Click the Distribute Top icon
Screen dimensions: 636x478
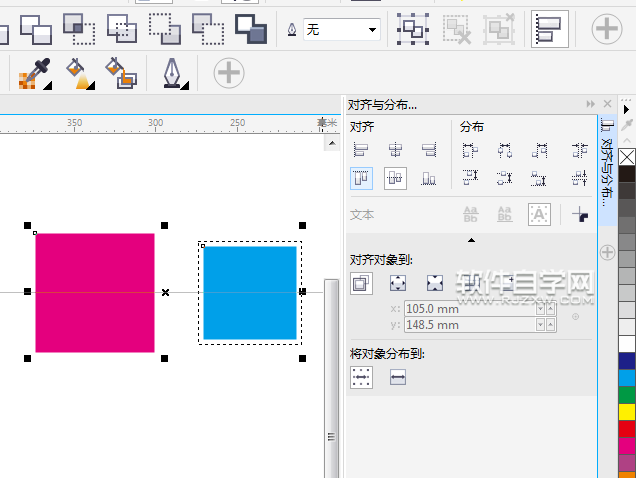pos(471,178)
